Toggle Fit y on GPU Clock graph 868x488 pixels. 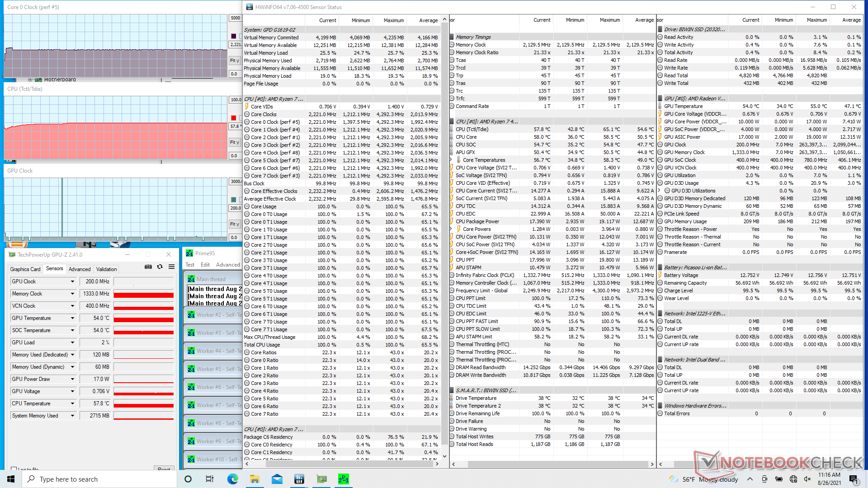pos(235,224)
